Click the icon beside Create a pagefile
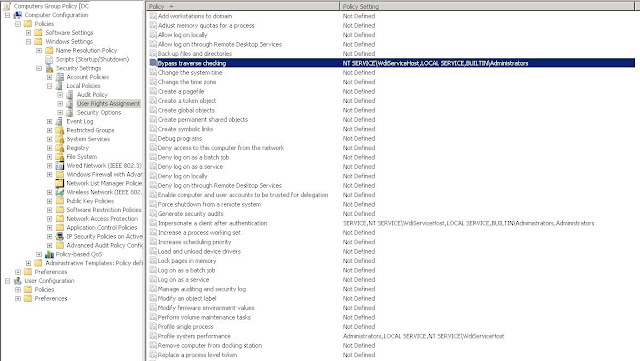The width and height of the screenshot is (640, 361). tap(153, 91)
